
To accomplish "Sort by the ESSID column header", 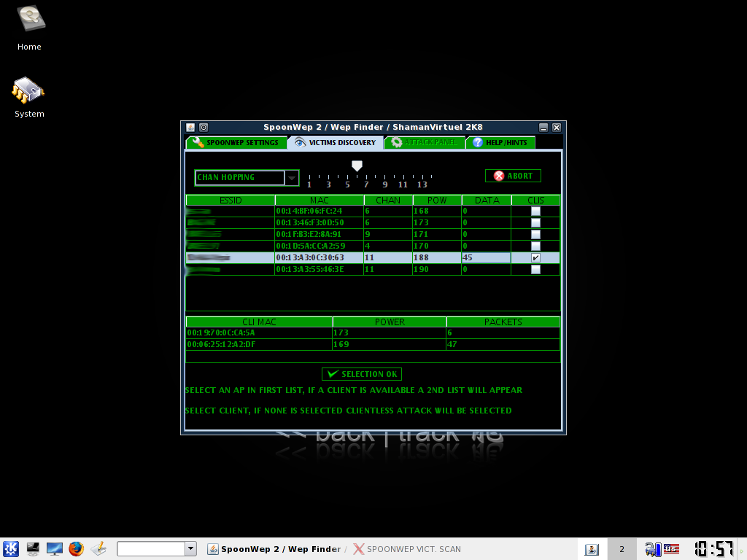I will click(231, 200).
